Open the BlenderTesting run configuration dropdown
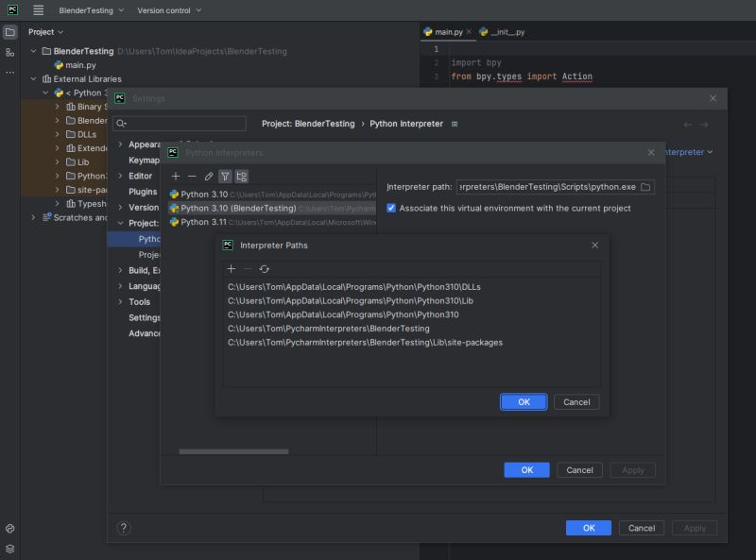Screen dimensions: 756x560 pyautogui.click(x=88, y=10)
